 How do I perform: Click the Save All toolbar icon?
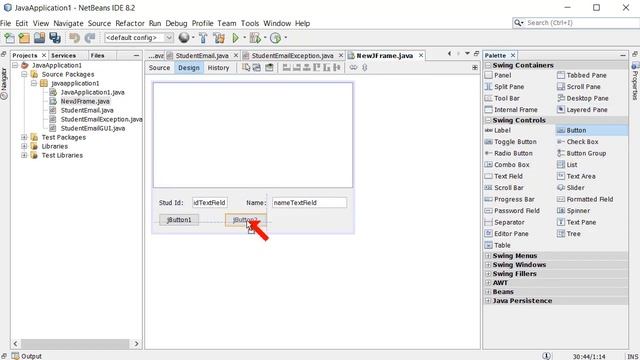pyautogui.click(x=55, y=38)
